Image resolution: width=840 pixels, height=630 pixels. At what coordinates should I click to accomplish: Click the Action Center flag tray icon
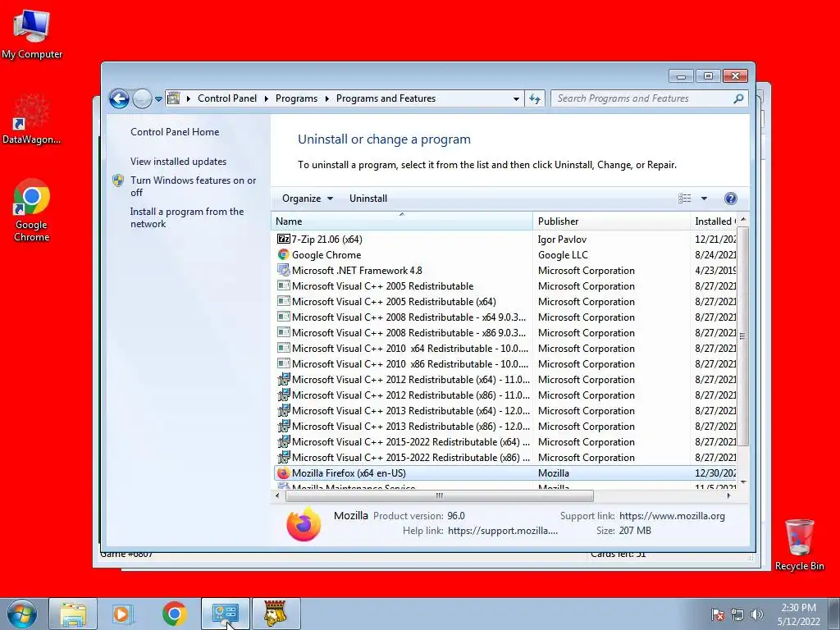point(717,614)
